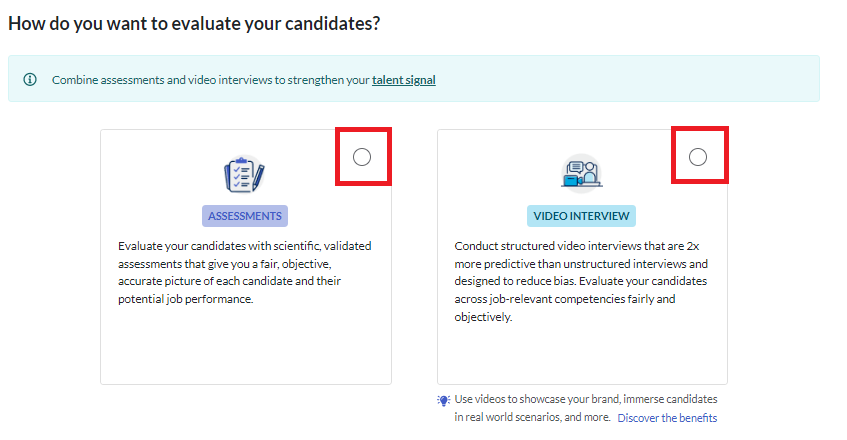
Task: Click the lightbulb tip icon
Action: coord(444,400)
